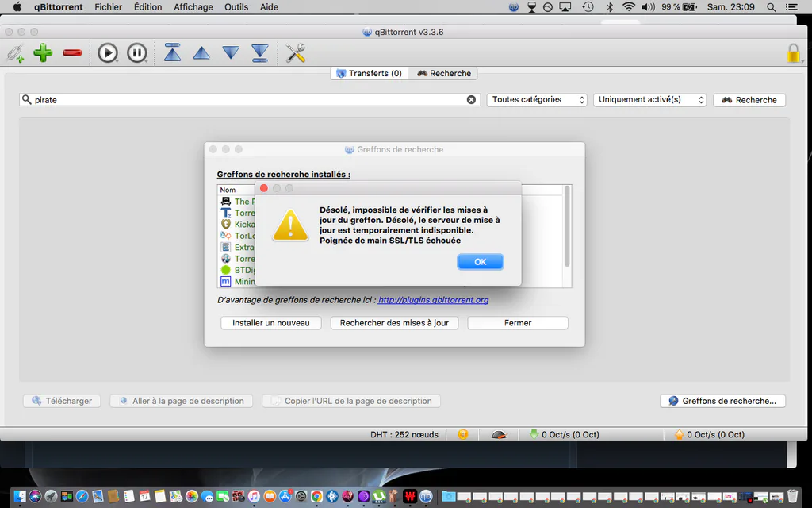812x508 pixels.
Task: Click the Installer un nouveau button
Action: click(271, 323)
